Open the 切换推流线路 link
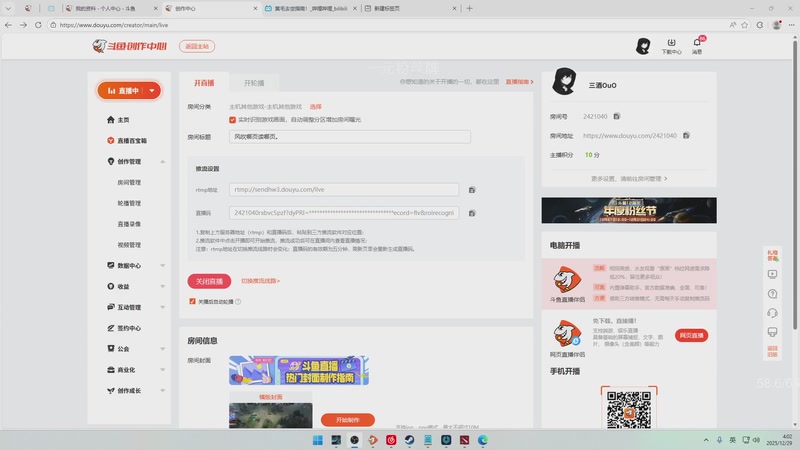Image resolution: width=800 pixels, height=450 pixels. coord(260,281)
